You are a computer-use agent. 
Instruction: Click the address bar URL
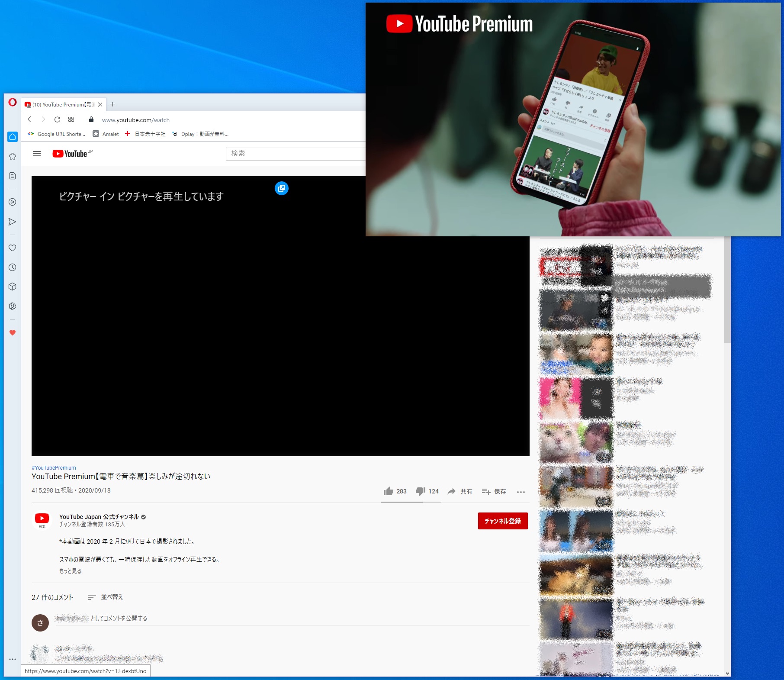pyautogui.click(x=136, y=120)
